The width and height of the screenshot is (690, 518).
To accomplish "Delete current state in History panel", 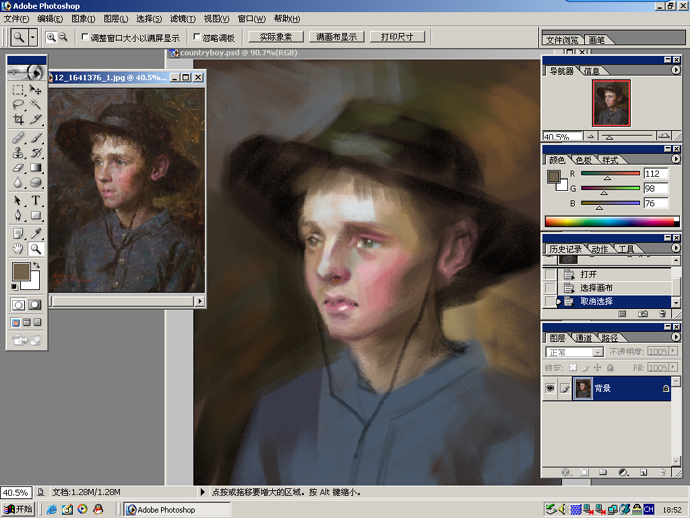I will [662, 313].
